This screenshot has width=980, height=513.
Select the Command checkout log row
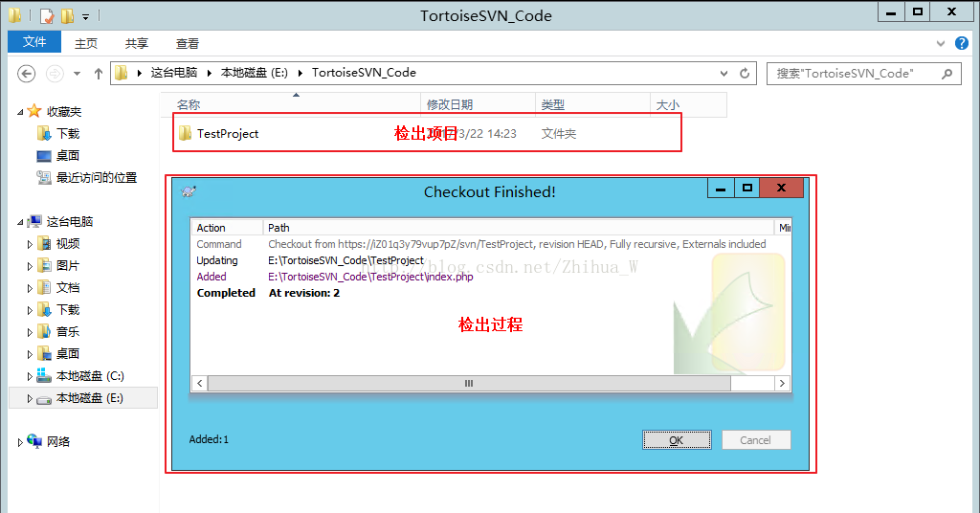[x=491, y=244]
